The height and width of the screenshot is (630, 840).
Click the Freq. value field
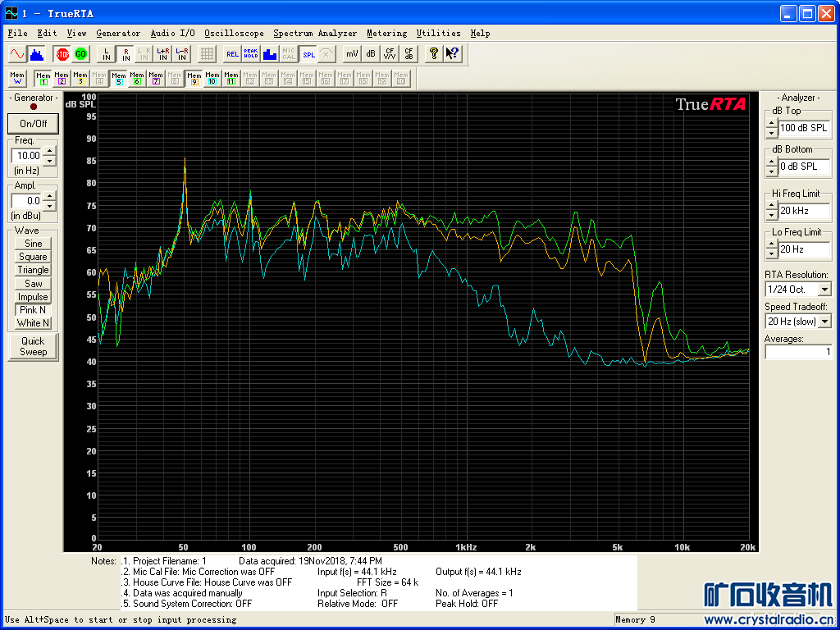27,156
